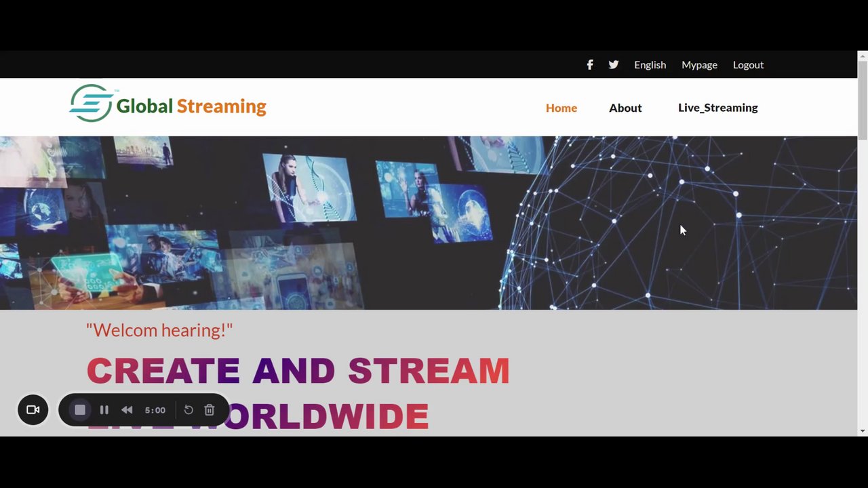The width and height of the screenshot is (868, 488).
Task: Click the Global Streaming logo
Action: 167,104
